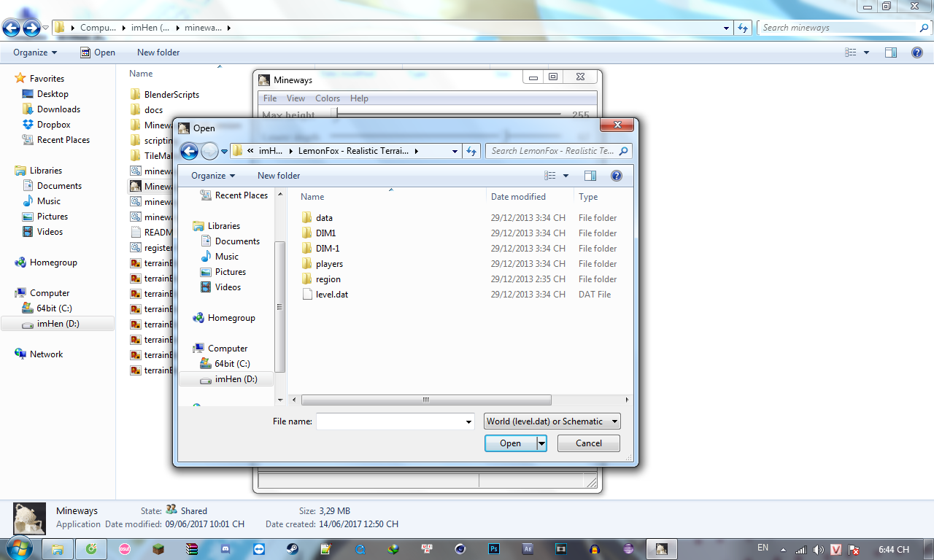The width and height of the screenshot is (934, 560).
Task: Open the recent pages dropdown in Open dialog
Action: point(225,152)
